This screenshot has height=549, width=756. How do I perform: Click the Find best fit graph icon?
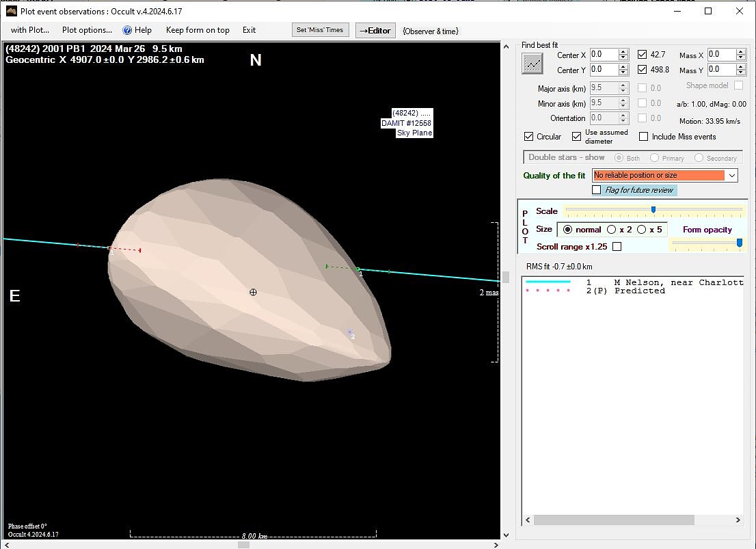532,63
